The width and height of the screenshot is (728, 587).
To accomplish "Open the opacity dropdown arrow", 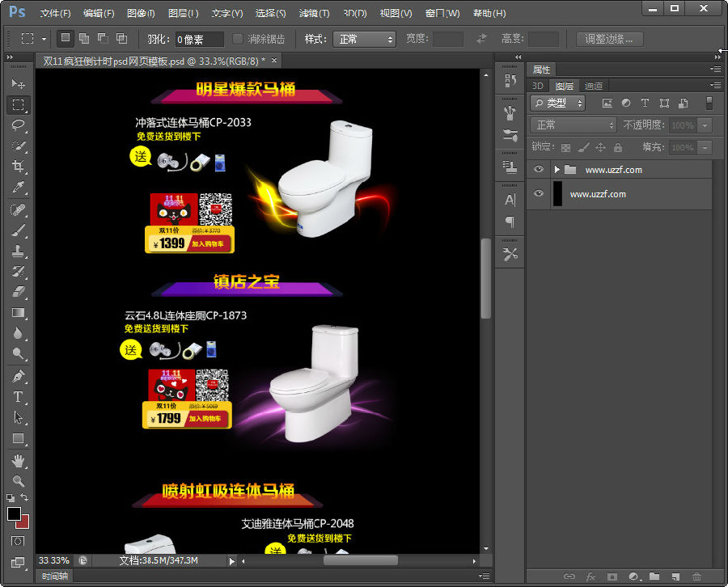I will click(x=705, y=125).
